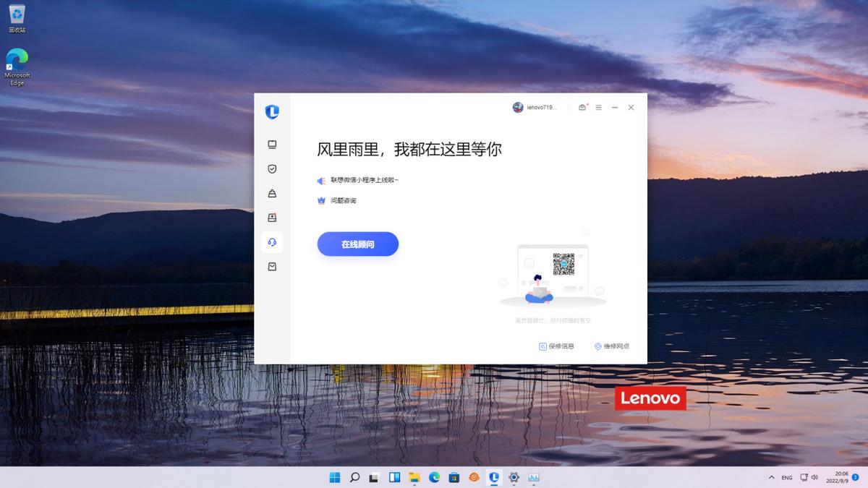Viewport: 868px width, 488px height.
Task: Open Microsoft Edge from the desktop
Action: click(17, 58)
